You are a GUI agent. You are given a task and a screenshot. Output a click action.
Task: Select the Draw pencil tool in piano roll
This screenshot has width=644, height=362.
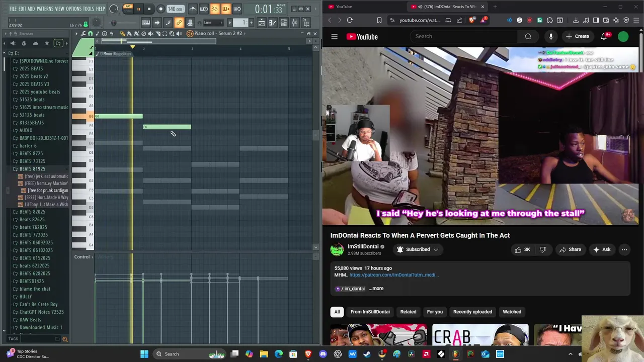(122, 34)
